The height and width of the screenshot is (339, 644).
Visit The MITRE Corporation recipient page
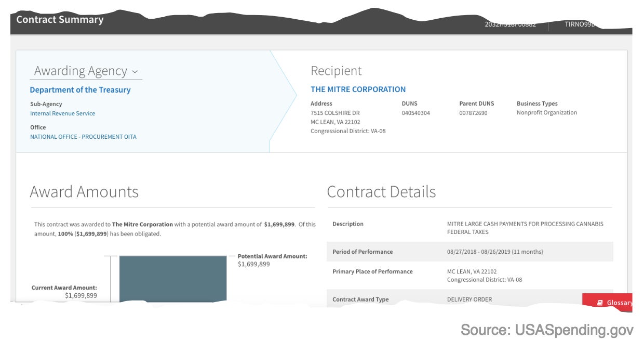tap(358, 89)
